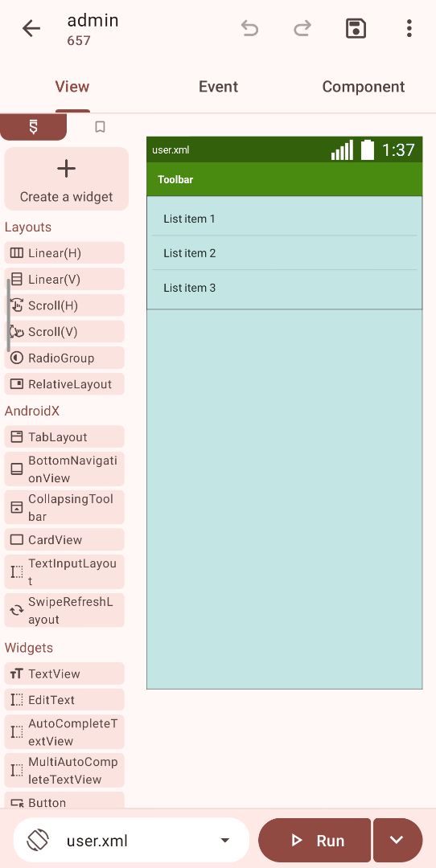
Task: Undo the last editor change
Action: tap(250, 28)
